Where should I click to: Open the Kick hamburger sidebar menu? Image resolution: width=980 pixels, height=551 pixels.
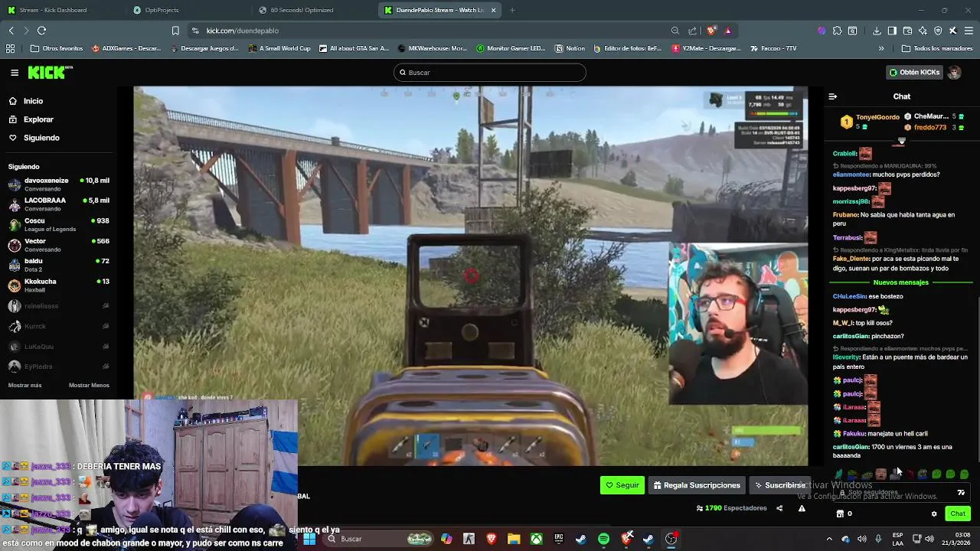tap(15, 73)
